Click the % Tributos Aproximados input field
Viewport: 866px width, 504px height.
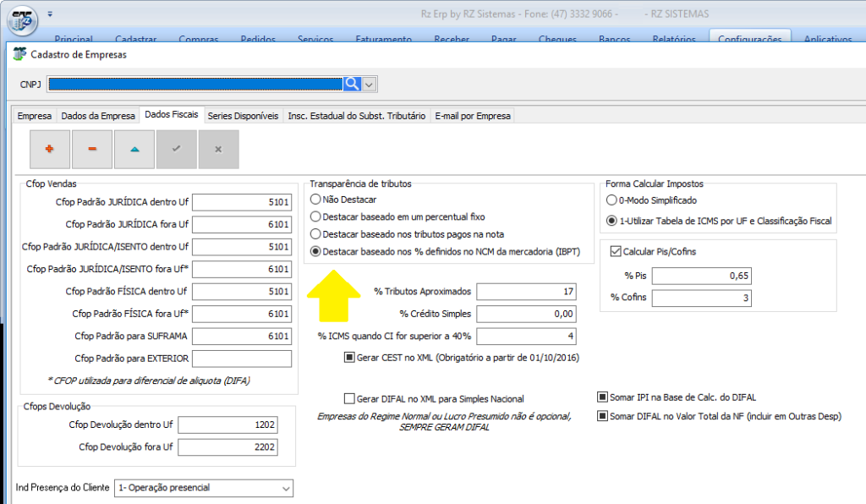(525, 292)
